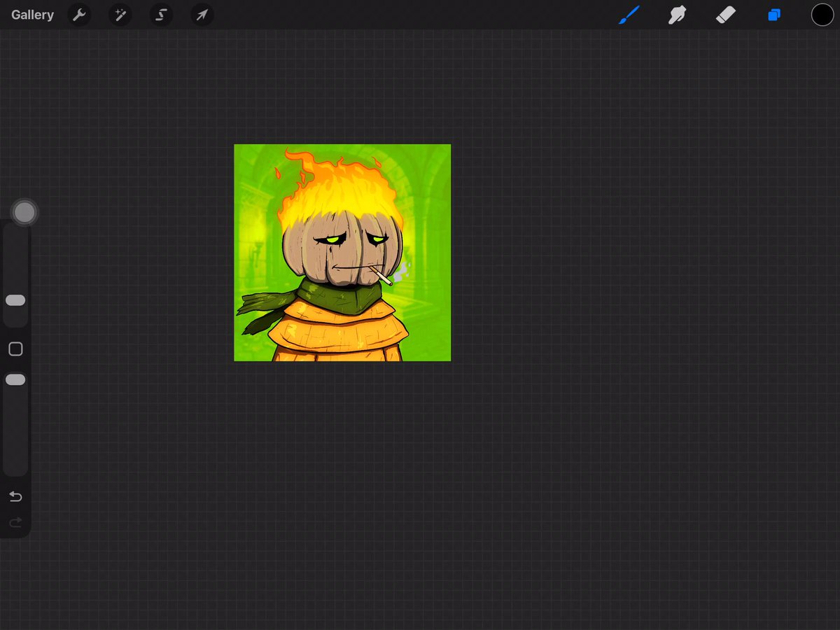Undo the last action
840x630 pixels.
coord(15,497)
